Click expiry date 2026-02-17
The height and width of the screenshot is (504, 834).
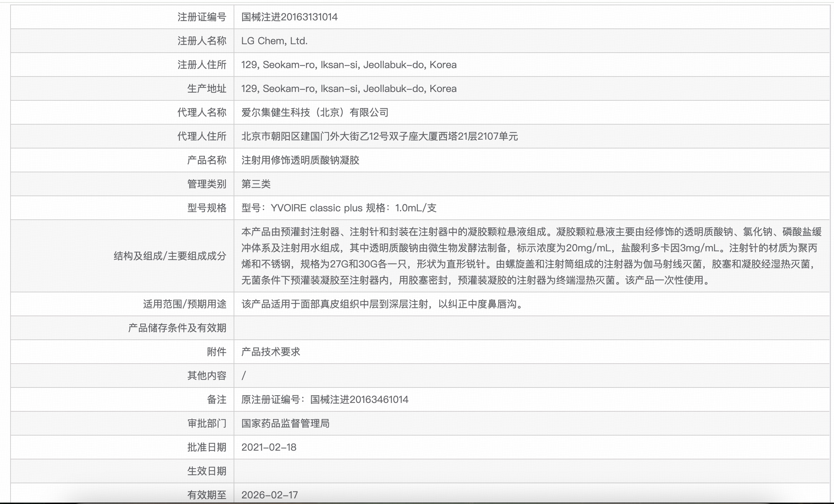[x=269, y=495]
